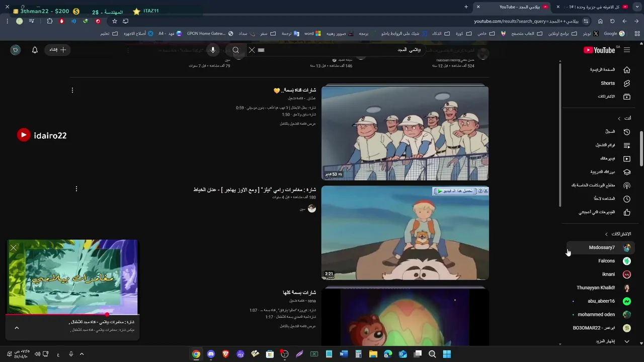Open Windows Start menu
This screenshot has width=644, height=362.
447,354
